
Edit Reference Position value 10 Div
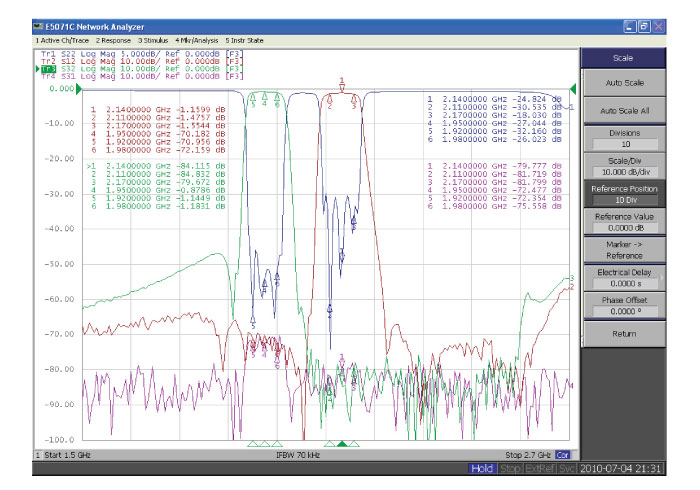point(625,200)
